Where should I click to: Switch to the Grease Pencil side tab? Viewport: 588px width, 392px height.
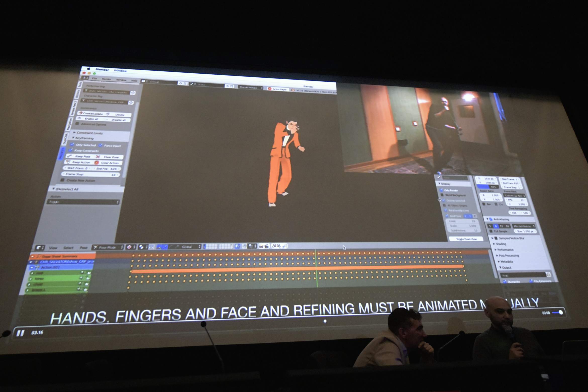(74, 108)
